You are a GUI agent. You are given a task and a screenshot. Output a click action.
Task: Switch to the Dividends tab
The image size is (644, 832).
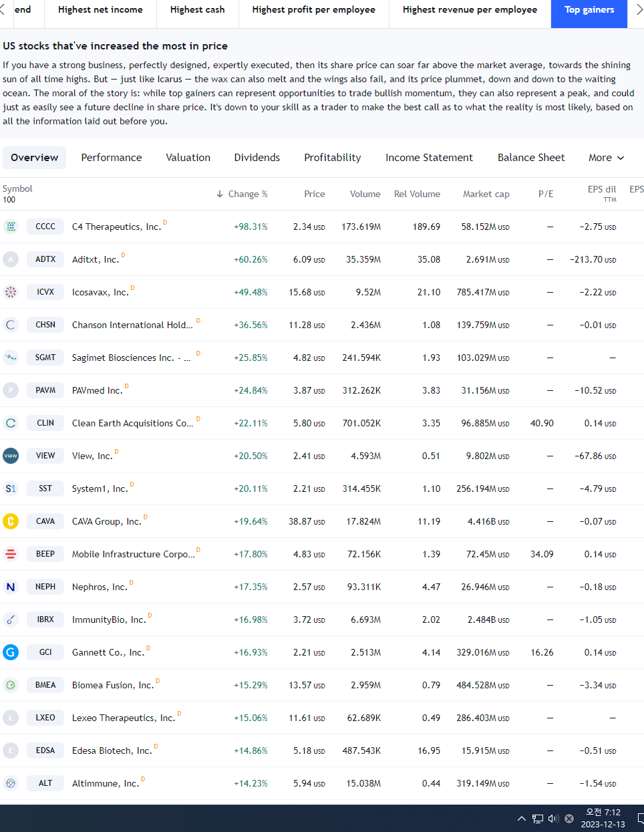point(257,158)
